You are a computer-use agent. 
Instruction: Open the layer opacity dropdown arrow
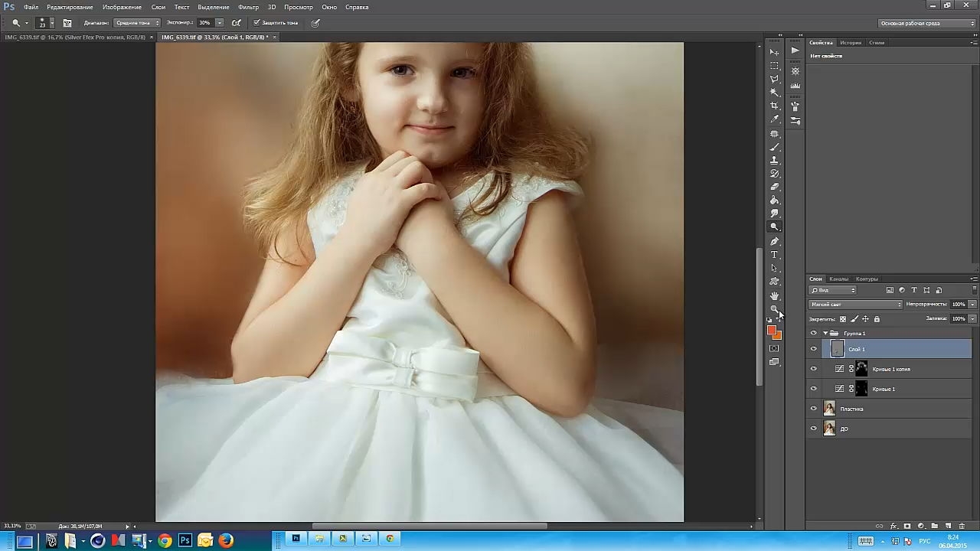point(972,305)
